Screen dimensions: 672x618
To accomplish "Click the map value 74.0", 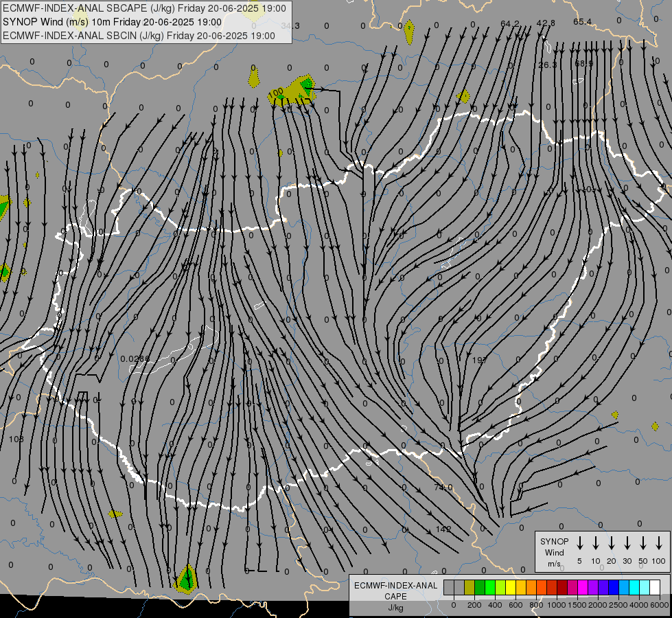I will 443,488.
